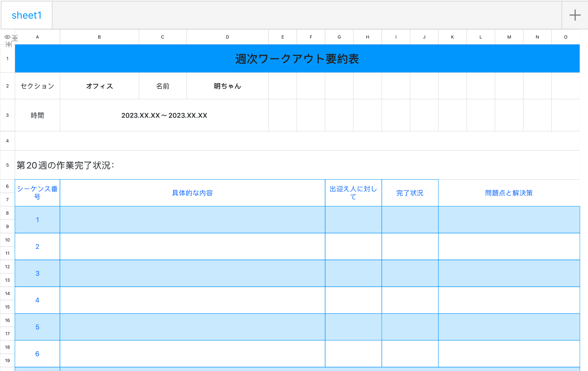Screen dimensions: 588x371
Task: Select row 19 header
Action: [8, 361]
